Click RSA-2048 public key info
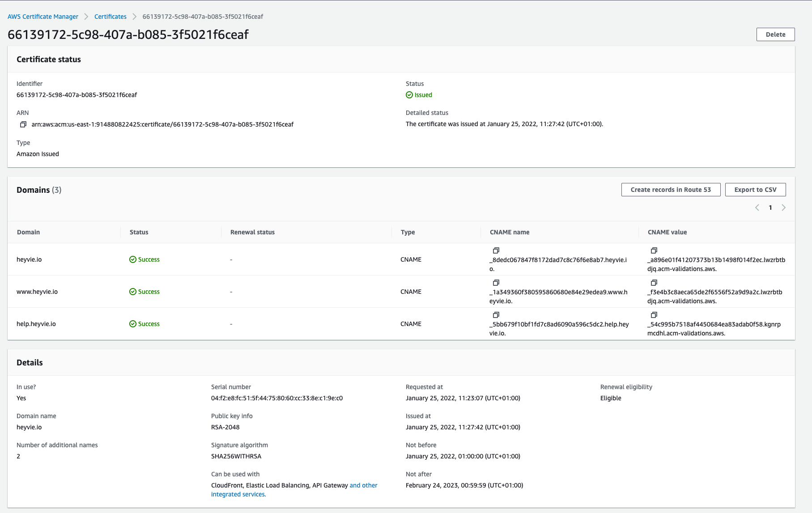This screenshot has width=812, height=513. pyautogui.click(x=225, y=427)
